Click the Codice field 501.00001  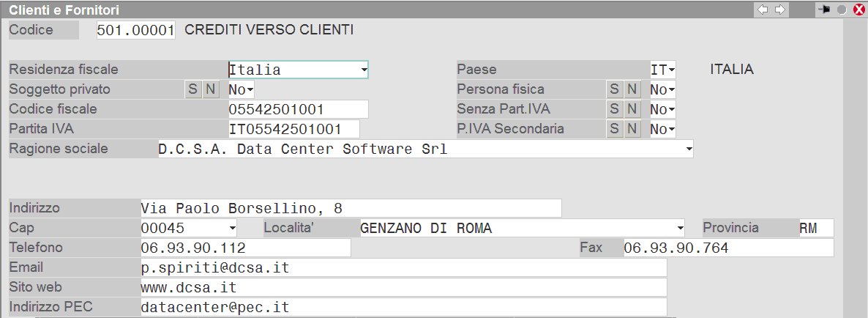[x=136, y=30]
